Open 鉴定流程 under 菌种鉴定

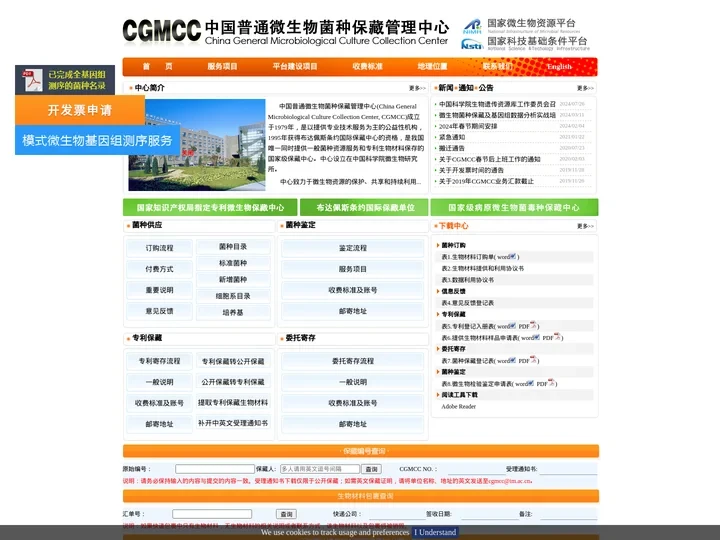[353, 248]
